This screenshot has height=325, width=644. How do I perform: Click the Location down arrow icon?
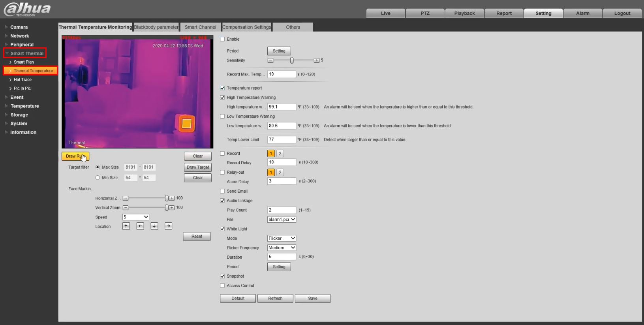[154, 226]
